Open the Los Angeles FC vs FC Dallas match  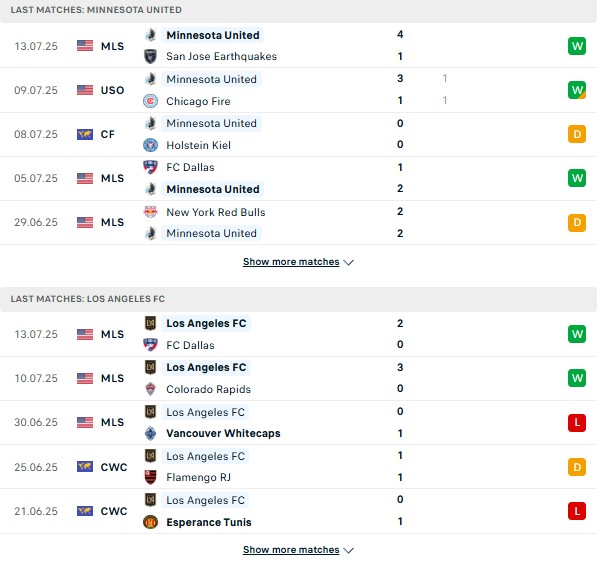pos(298,334)
